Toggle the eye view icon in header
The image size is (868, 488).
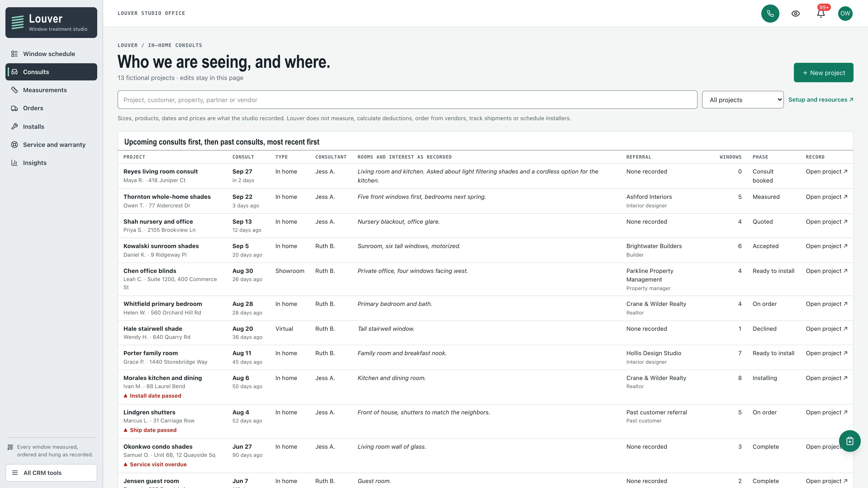(796, 14)
